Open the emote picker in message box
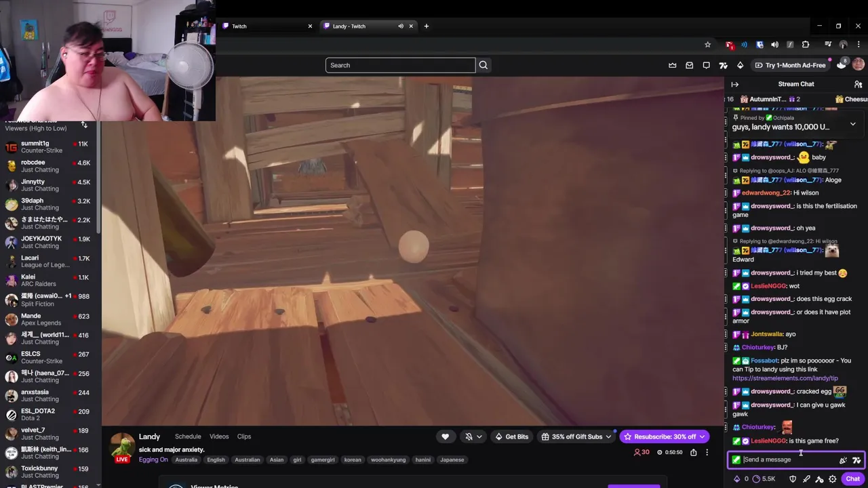The height and width of the screenshot is (488, 868). pos(843,460)
